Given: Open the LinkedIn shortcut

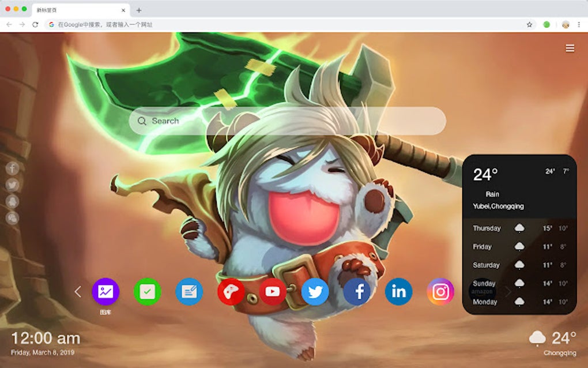Looking at the screenshot, I should (x=398, y=291).
